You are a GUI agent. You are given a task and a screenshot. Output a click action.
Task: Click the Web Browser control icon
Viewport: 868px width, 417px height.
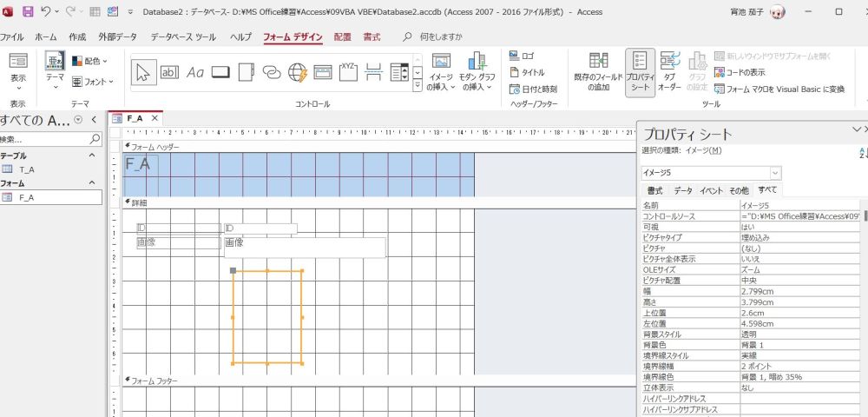click(298, 72)
